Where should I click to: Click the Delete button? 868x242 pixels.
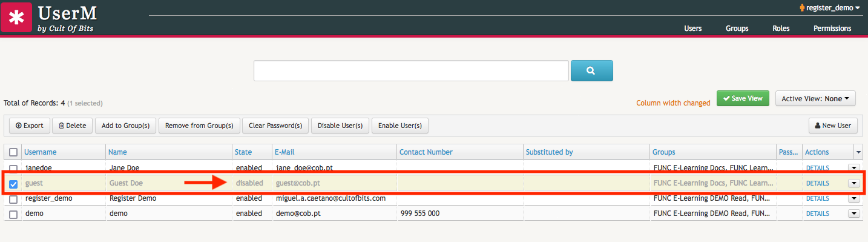pos(72,126)
